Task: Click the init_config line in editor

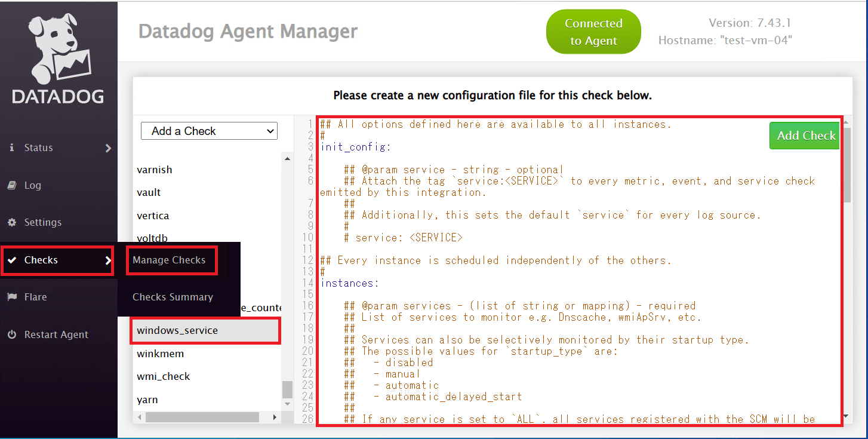Action: click(356, 147)
